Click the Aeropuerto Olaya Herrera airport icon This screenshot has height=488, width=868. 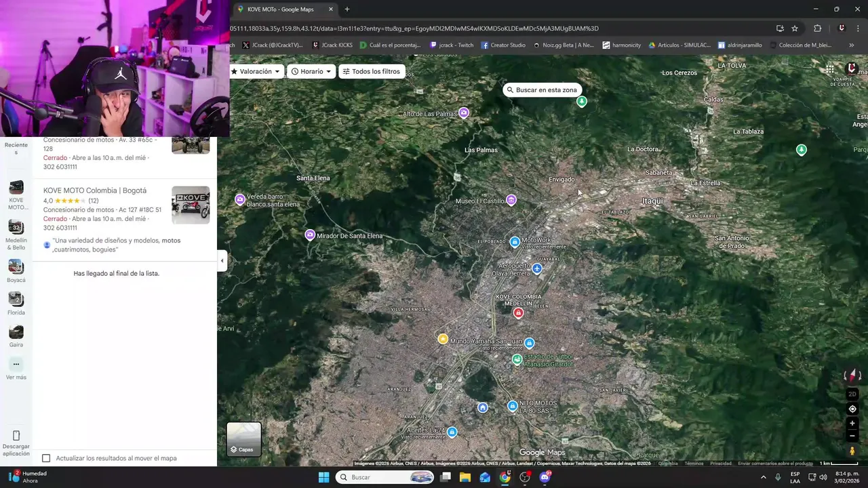pos(537,269)
